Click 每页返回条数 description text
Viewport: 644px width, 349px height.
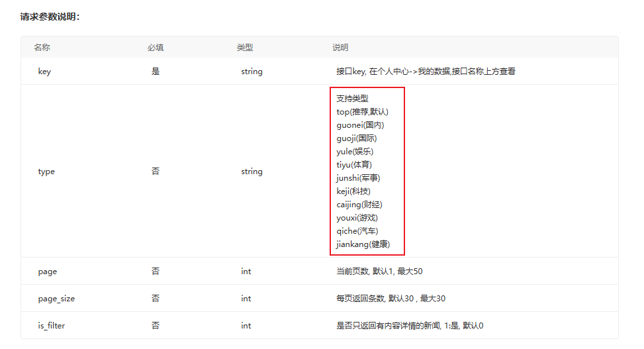tap(391, 299)
